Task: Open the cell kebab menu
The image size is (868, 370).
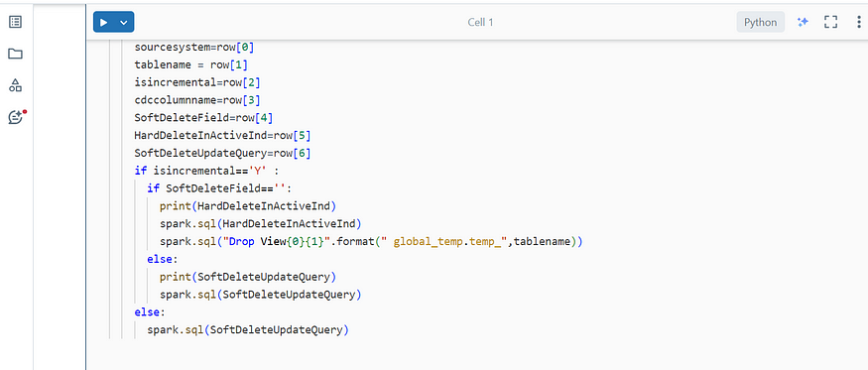Action: click(859, 22)
